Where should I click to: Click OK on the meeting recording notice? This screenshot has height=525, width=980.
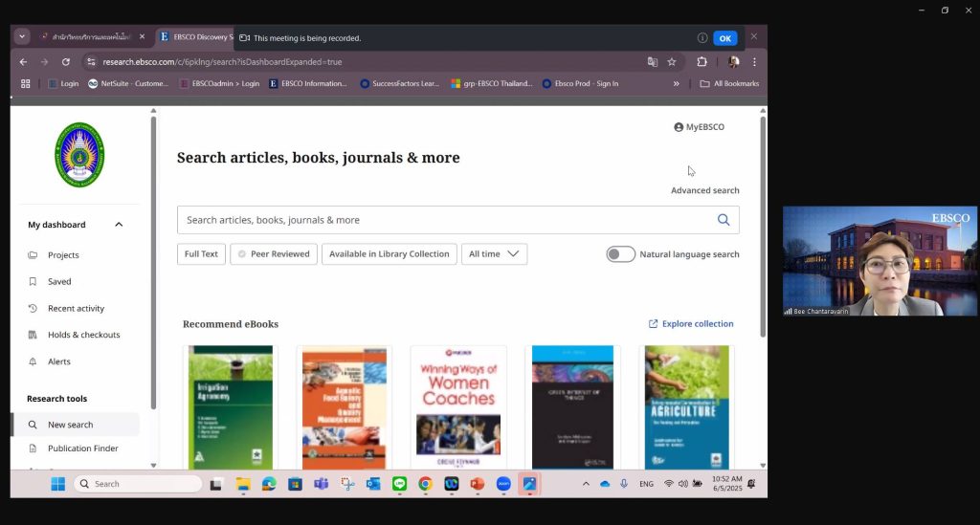point(725,38)
